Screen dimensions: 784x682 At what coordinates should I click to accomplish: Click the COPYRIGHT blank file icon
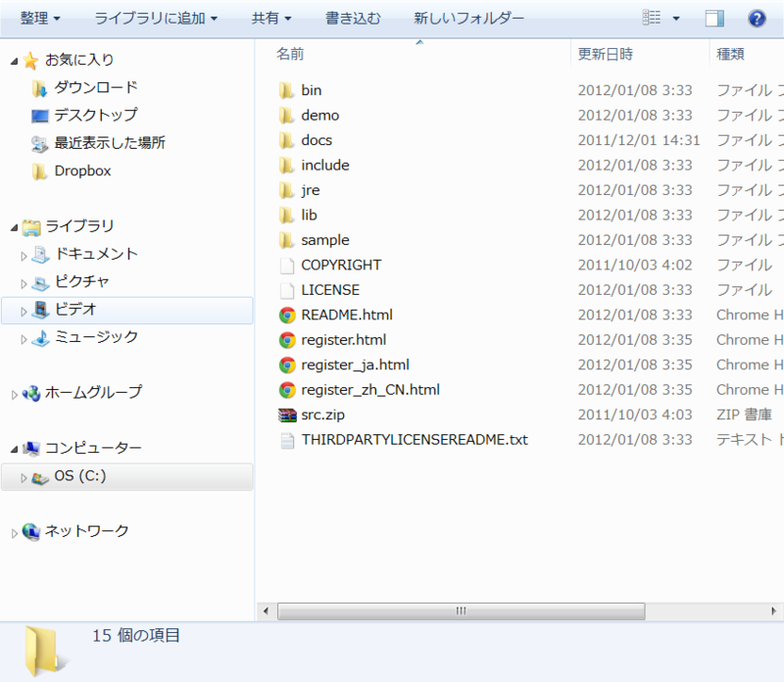click(x=287, y=266)
